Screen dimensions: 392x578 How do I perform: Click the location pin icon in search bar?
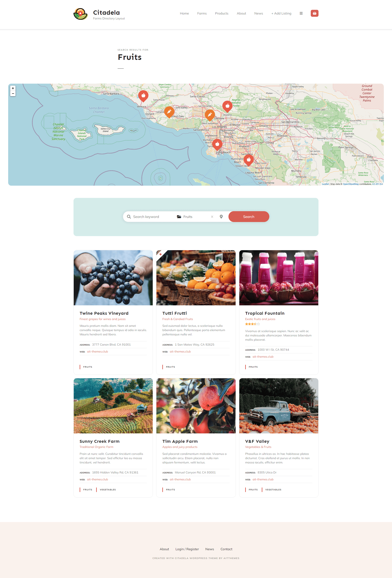point(221,216)
